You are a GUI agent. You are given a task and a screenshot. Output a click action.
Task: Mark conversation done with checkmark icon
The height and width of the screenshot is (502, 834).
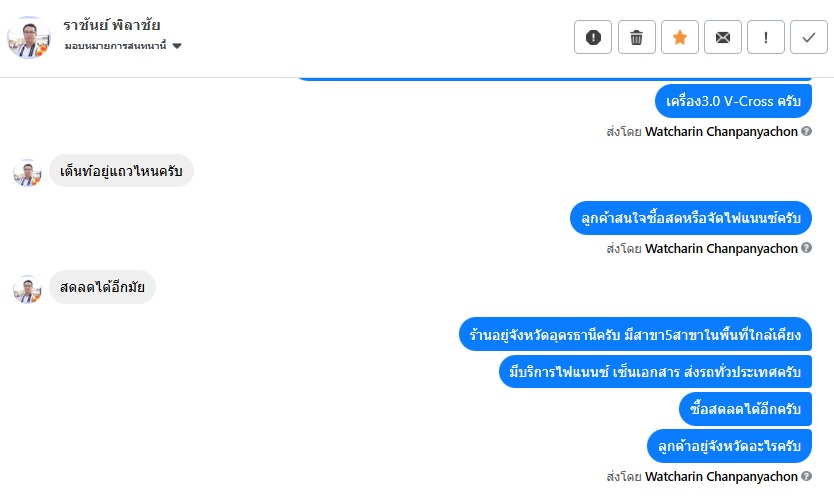pos(808,38)
